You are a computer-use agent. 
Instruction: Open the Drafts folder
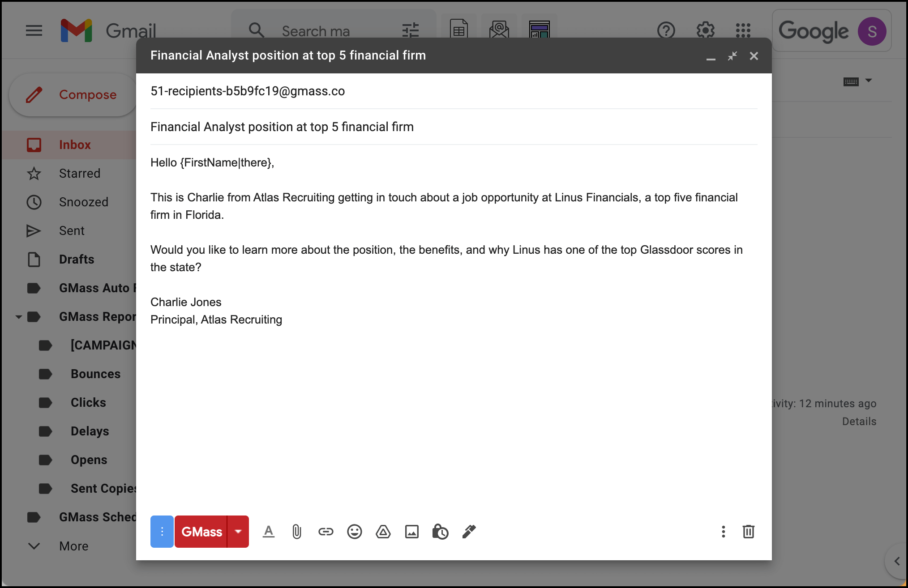pos(69,260)
